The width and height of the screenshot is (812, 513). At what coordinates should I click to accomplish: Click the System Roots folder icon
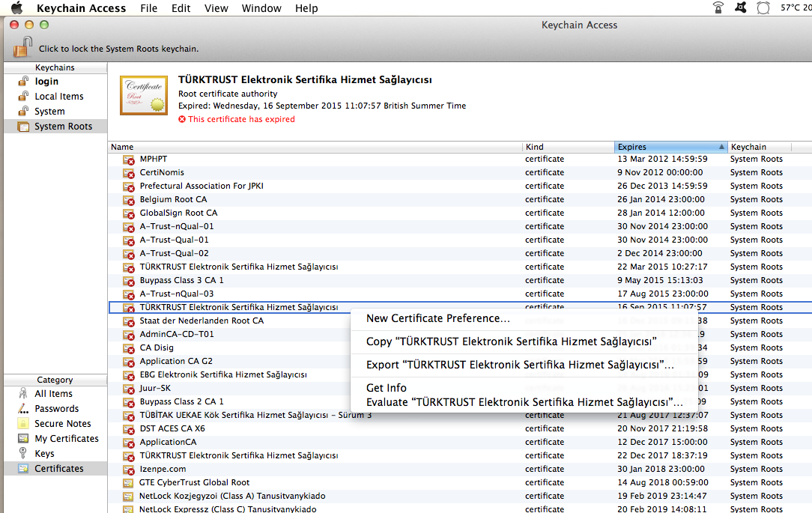click(23, 127)
